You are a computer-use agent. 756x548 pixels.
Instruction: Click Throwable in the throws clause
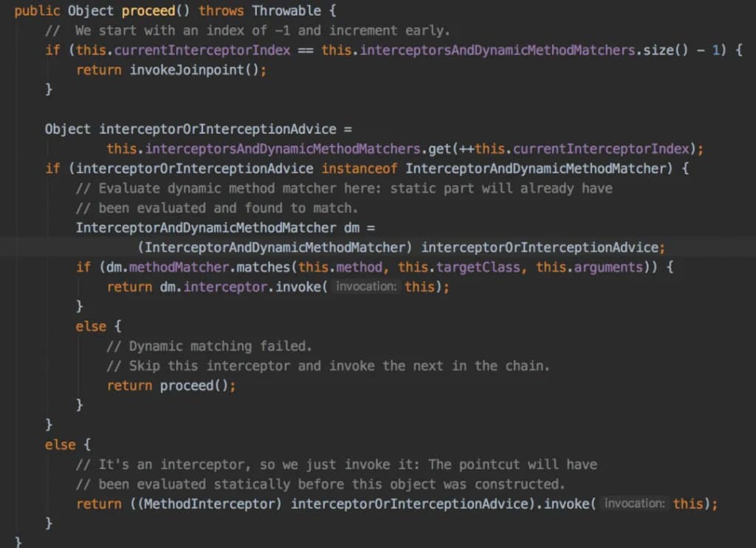coord(286,11)
